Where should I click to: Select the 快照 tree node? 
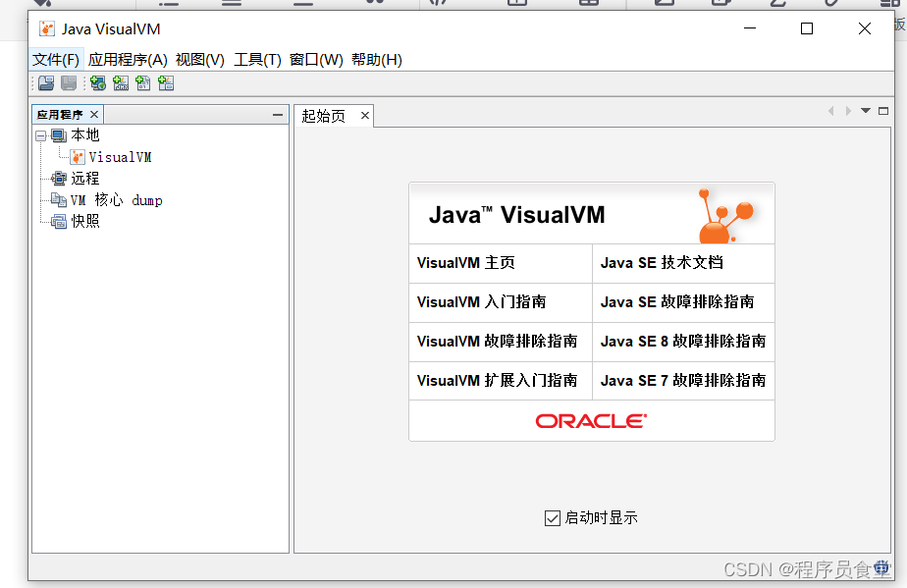[x=85, y=221]
